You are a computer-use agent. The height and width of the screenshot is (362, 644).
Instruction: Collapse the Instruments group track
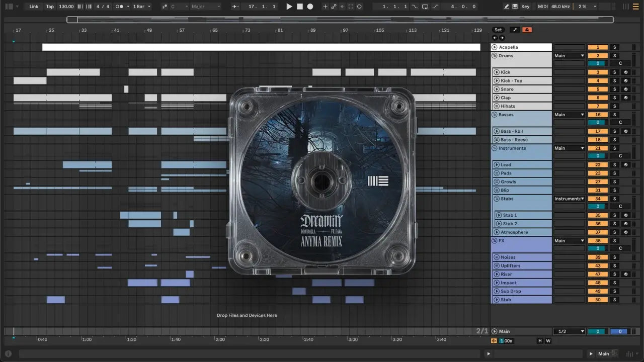495,148
